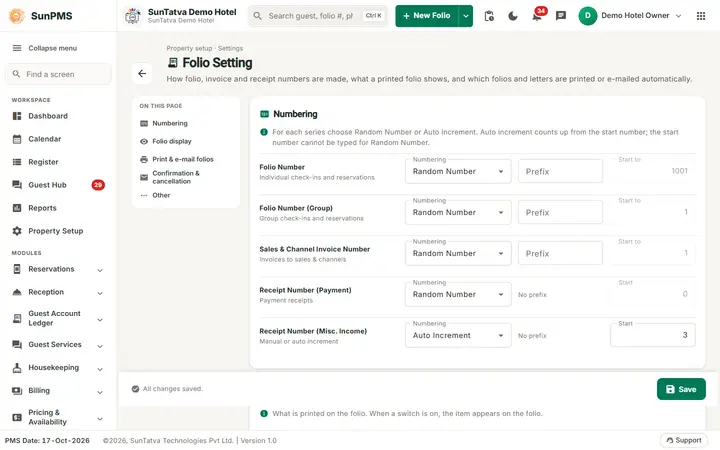Open Reports from the sidebar

(x=58, y=208)
